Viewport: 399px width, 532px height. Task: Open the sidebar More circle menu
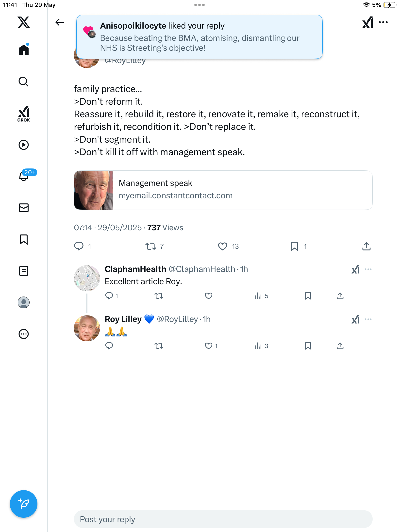click(24, 334)
